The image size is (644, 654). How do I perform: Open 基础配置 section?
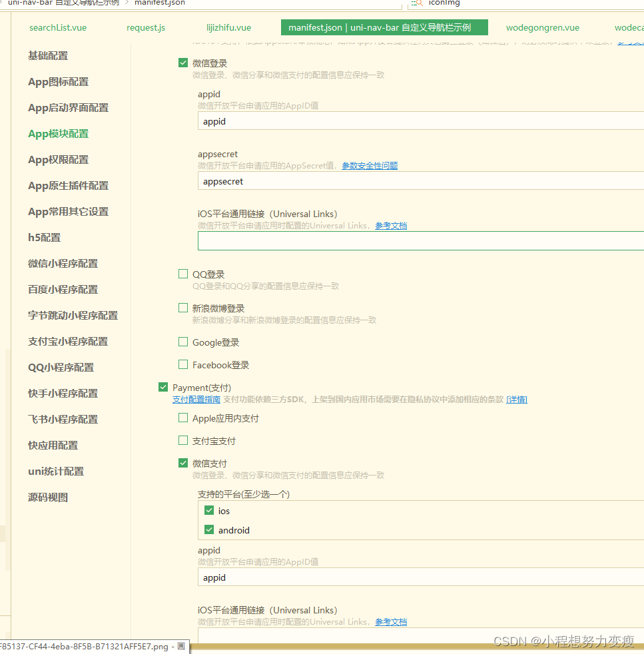coord(48,56)
